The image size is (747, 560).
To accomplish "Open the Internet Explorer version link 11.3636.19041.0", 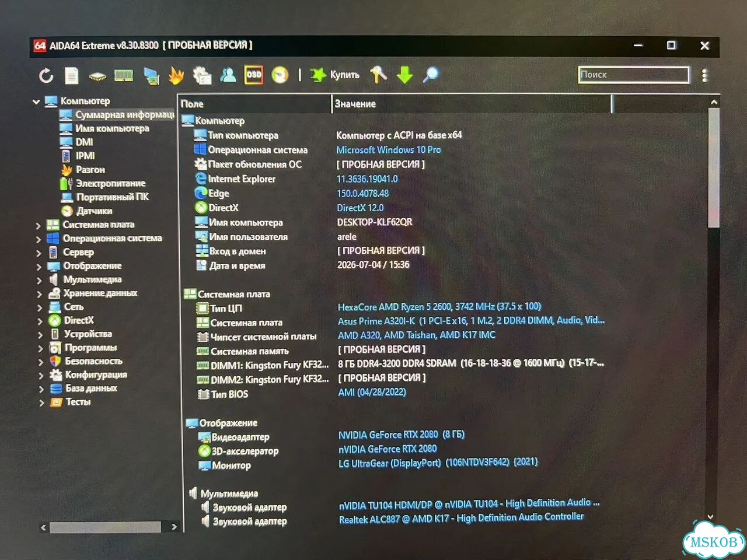I will [367, 179].
